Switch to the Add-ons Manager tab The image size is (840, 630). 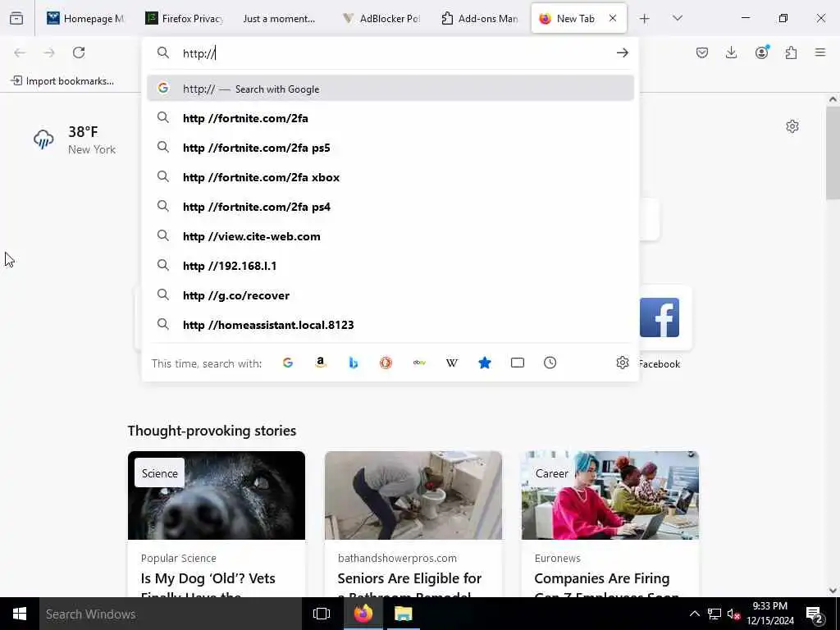(x=480, y=19)
